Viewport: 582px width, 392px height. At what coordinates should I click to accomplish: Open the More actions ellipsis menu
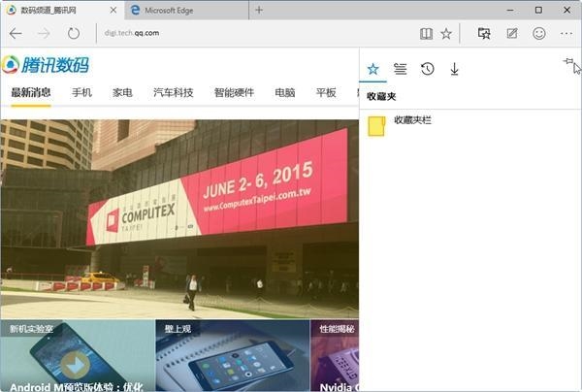566,33
